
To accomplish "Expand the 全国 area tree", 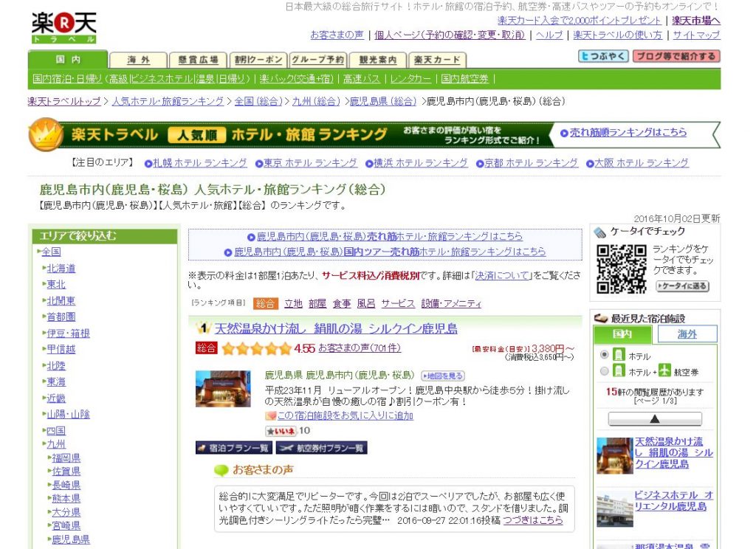I will click(52, 252).
